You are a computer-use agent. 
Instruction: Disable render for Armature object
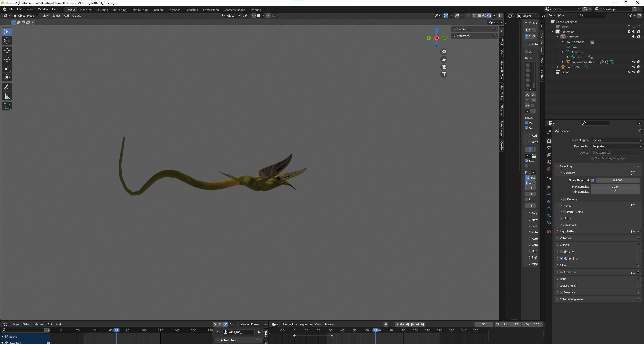pyautogui.click(x=639, y=37)
